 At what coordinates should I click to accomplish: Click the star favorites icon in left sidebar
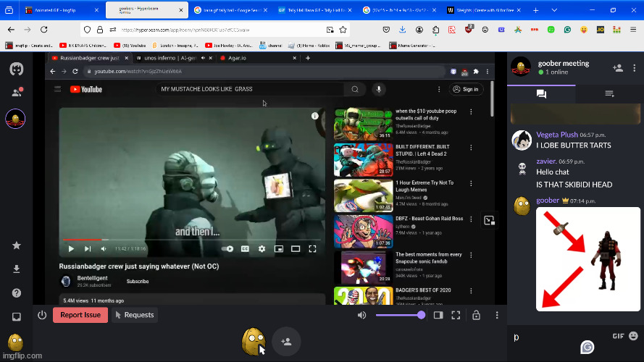tap(16, 245)
